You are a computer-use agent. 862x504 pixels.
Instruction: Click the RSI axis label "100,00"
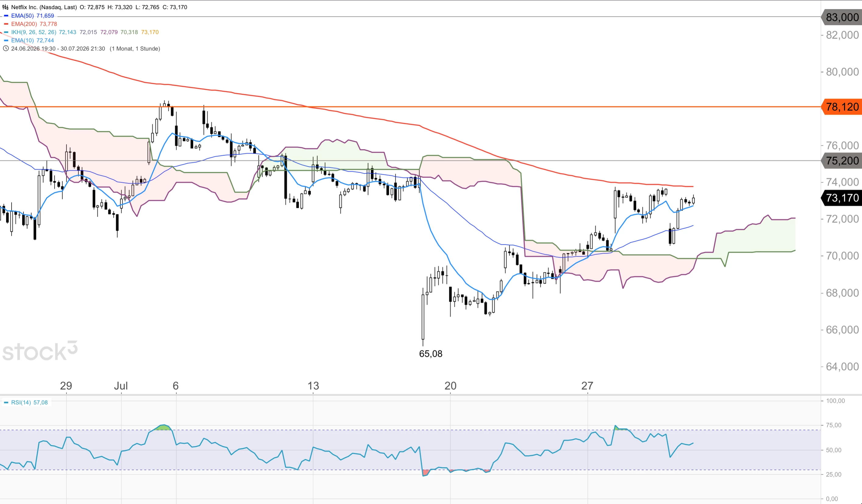[x=835, y=401]
